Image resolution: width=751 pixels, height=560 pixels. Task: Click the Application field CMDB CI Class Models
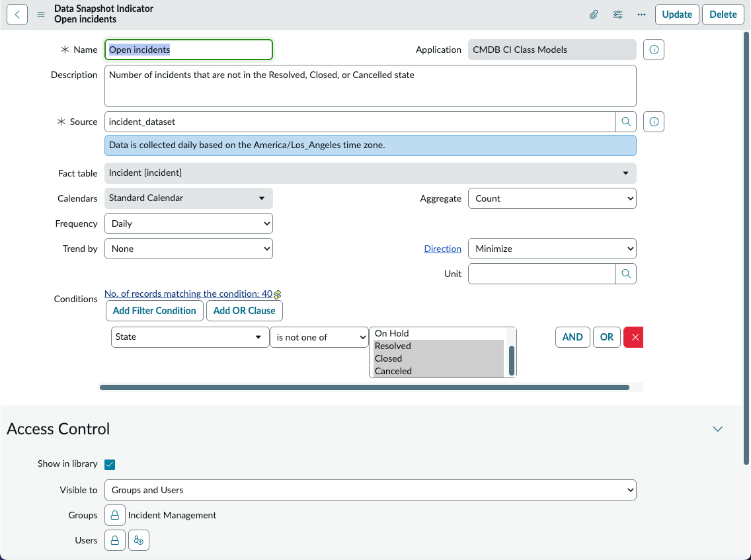(552, 50)
